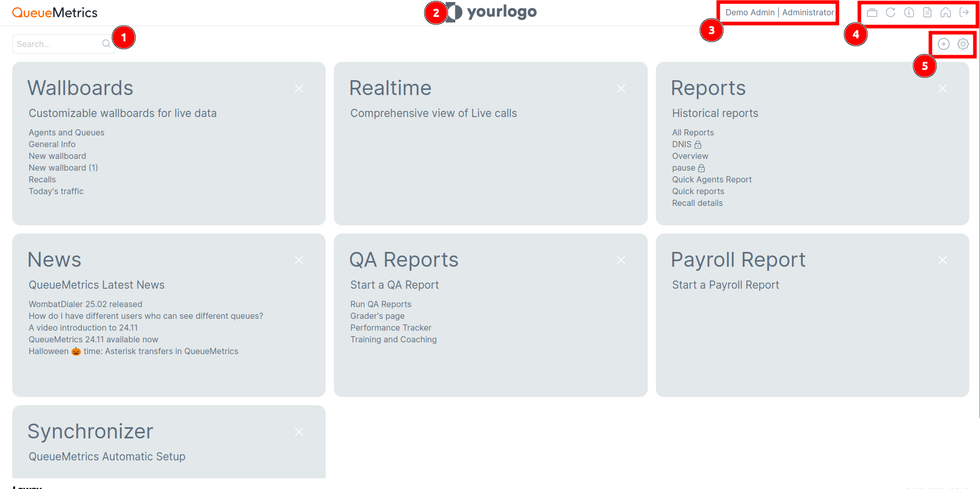The image size is (980, 489).
Task: Open the Quick reports link
Action: [x=698, y=191]
